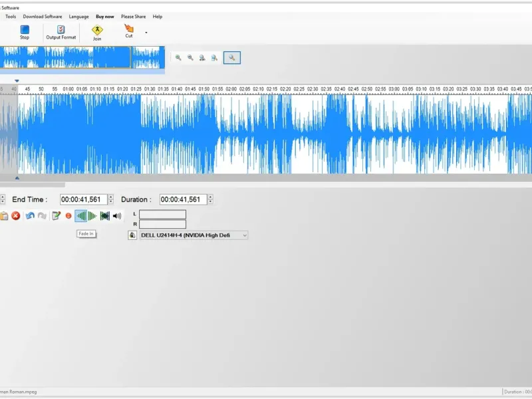Expand the Cut button dropdown arrow
Image resolution: width=532 pixels, height=399 pixels.
point(146,33)
